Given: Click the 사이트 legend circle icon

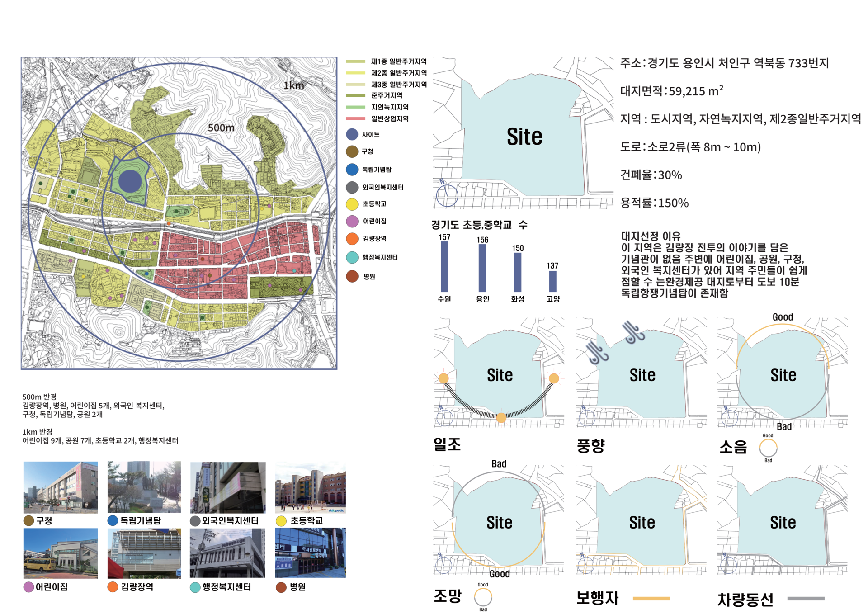Looking at the screenshot, I should click(x=352, y=134).
